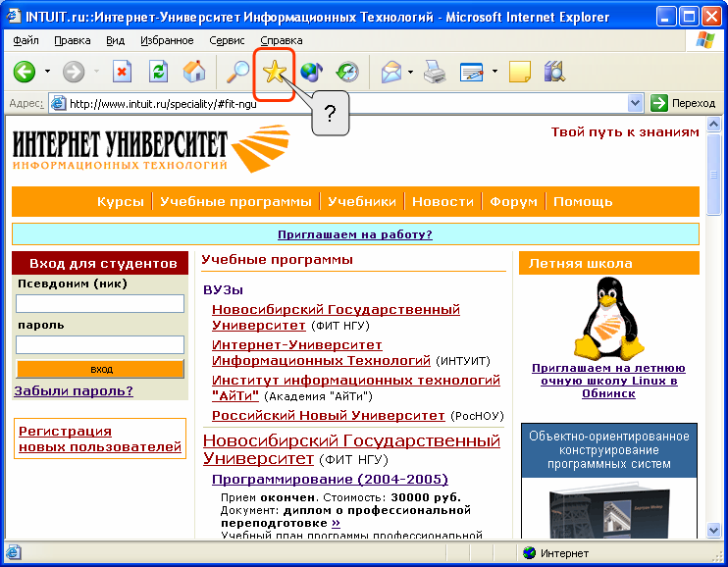Refresh the page with green arrows icon
This screenshot has height=567, width=728.
[158, 72]
